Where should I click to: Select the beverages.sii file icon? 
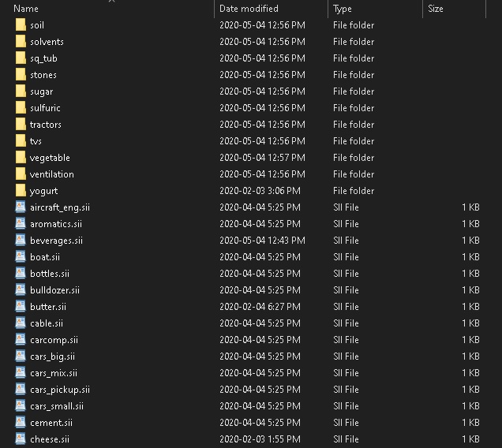(x=21, y=241)
